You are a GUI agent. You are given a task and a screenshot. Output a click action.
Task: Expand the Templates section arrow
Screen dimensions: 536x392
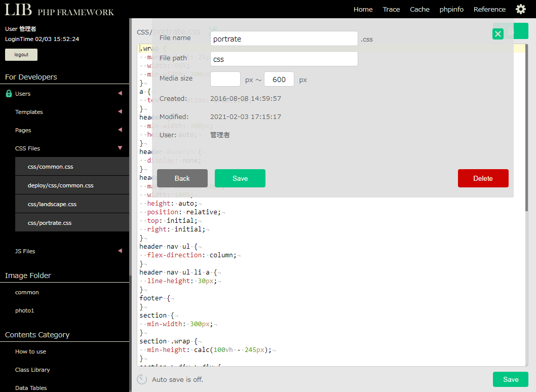[120, 111]
